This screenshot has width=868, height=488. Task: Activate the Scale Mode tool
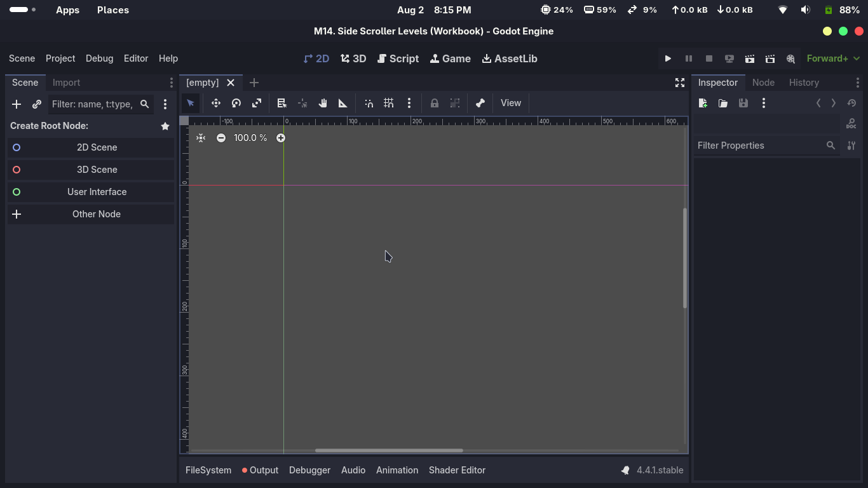click(257, 103)
